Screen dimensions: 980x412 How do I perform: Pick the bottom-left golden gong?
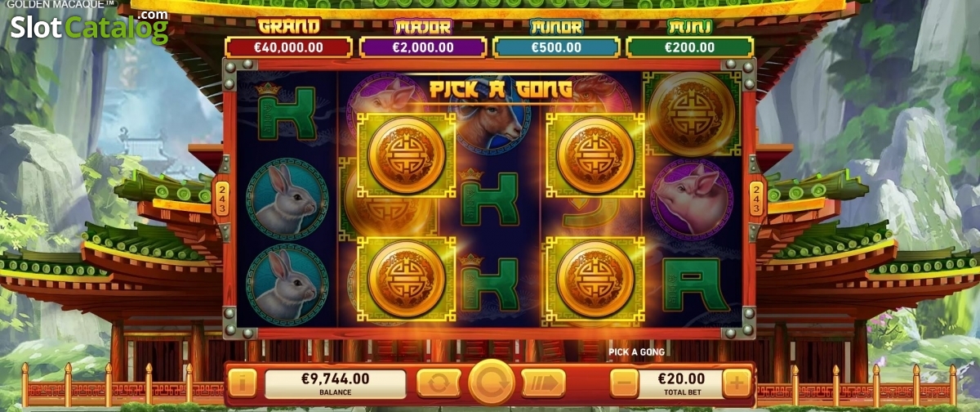coord(407,280)
